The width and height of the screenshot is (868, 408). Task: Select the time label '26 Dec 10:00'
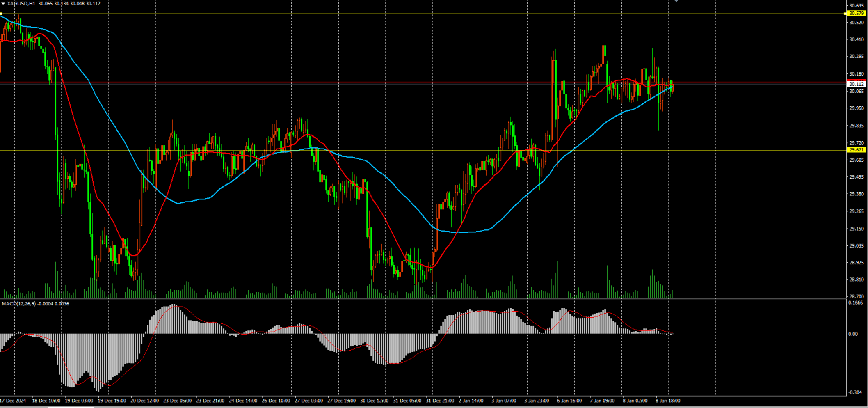click(x=276, y=401)
